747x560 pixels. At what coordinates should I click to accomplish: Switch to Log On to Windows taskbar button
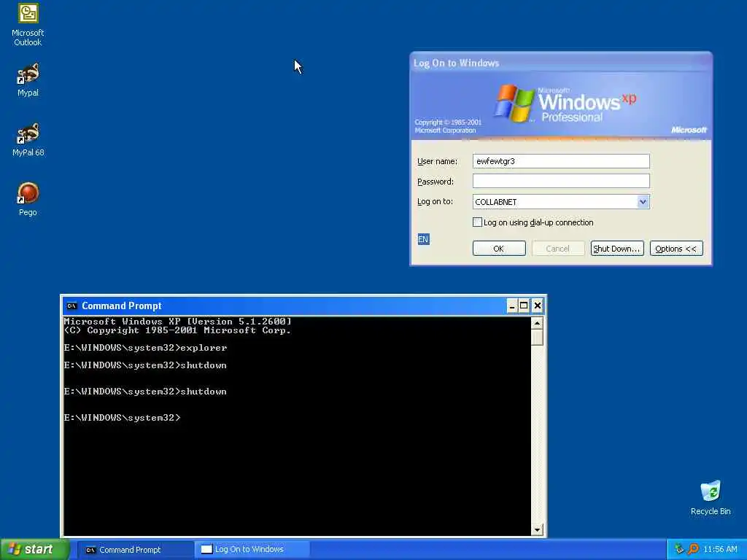[252, 550]
